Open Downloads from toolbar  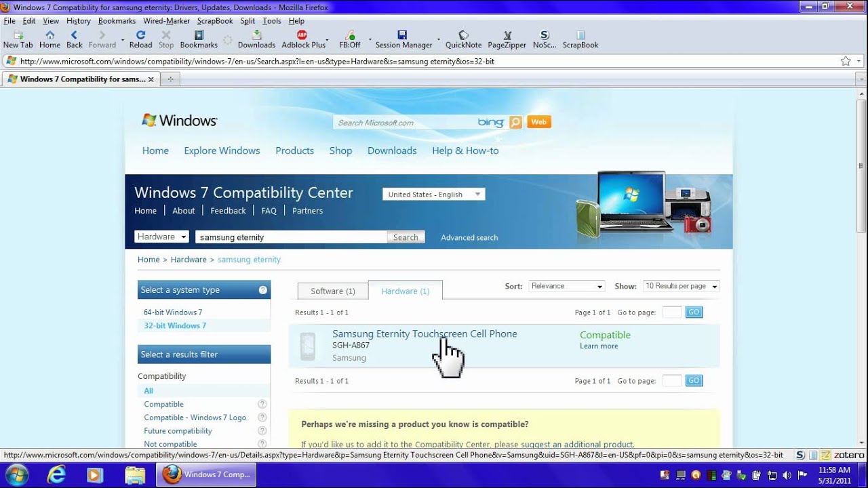[256, 39]
